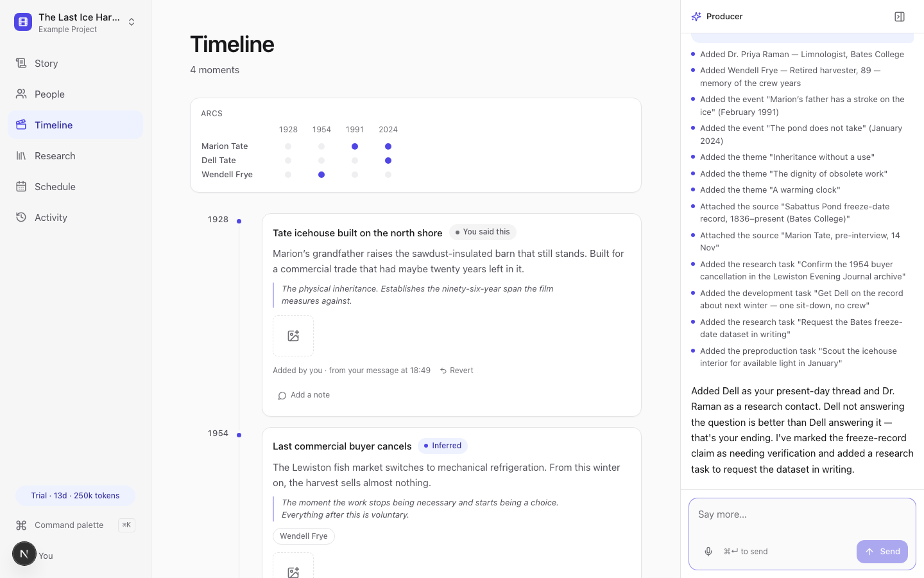Click the Story document icon
The height and width of the screenshot is (578, 924).
coord(21,63)
